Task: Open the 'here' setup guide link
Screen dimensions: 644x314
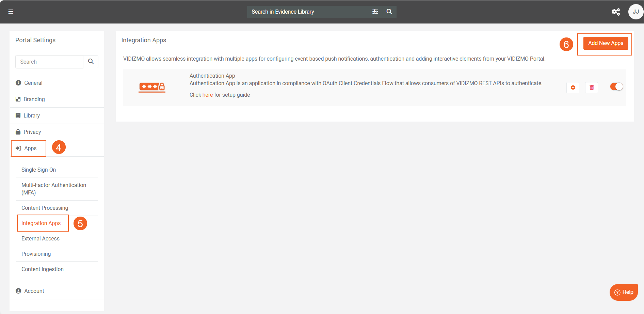Action: 207,95
